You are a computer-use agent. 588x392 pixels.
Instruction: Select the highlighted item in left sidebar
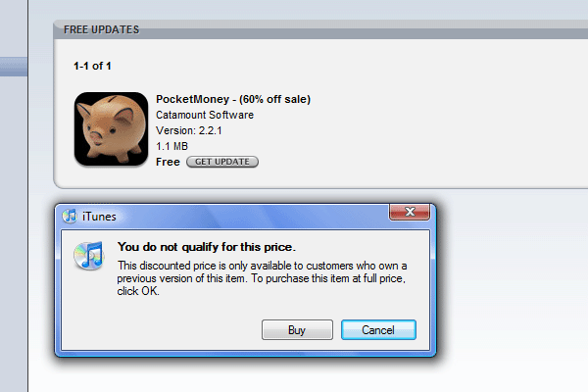[14, 67]
